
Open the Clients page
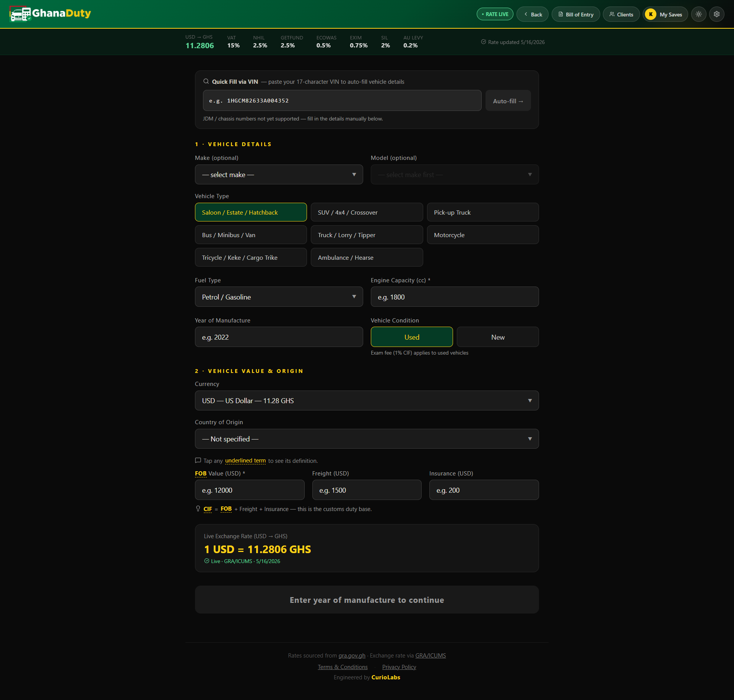click(x=621, y=14)
